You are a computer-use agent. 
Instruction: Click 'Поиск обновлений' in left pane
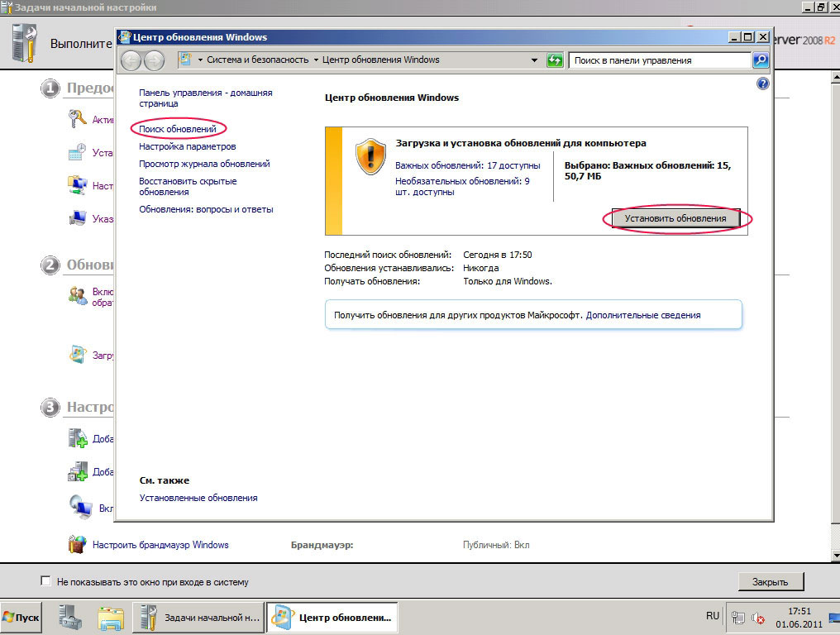(178, 129)
